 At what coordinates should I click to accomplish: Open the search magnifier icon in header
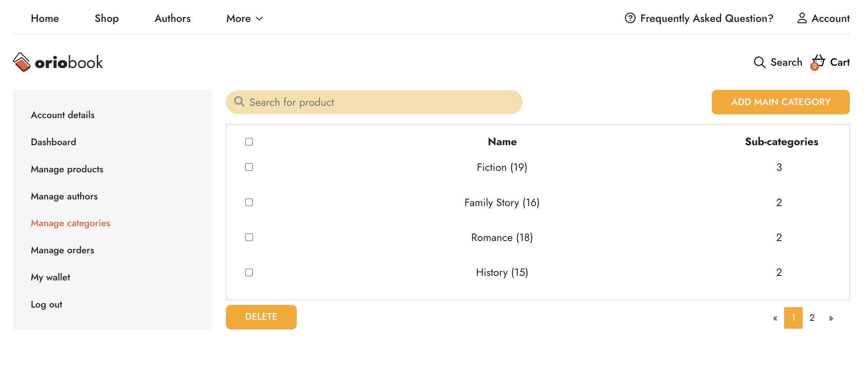pyautogui.click(x=759, y=62)
